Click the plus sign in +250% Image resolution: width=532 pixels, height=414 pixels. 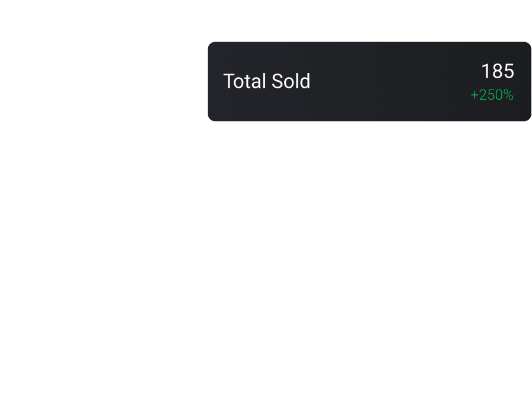(x=474, y=95)
